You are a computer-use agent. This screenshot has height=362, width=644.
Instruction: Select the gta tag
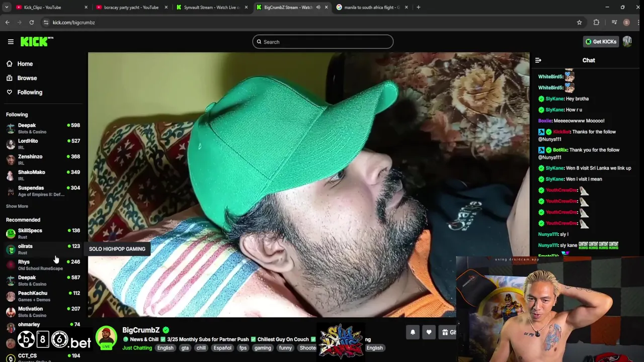tap(185, 348)
